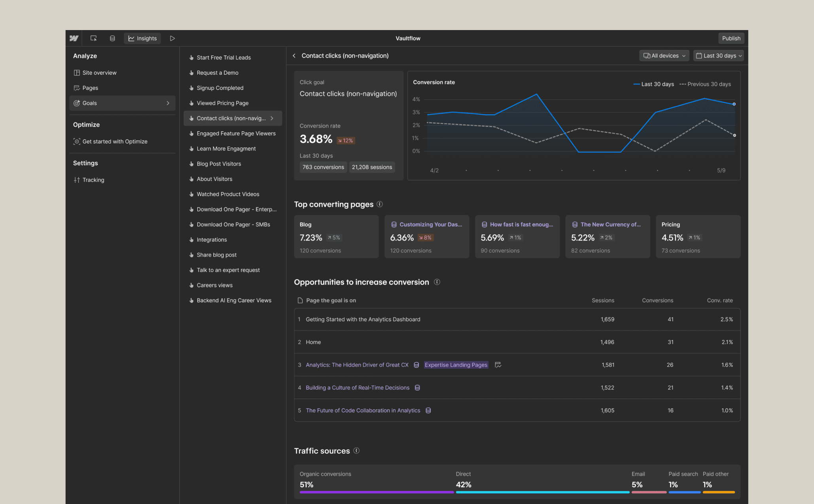Open Getting Started with the Analytics Dashboard row
This screenshot has width=814, height=504.
pos(517,320)
